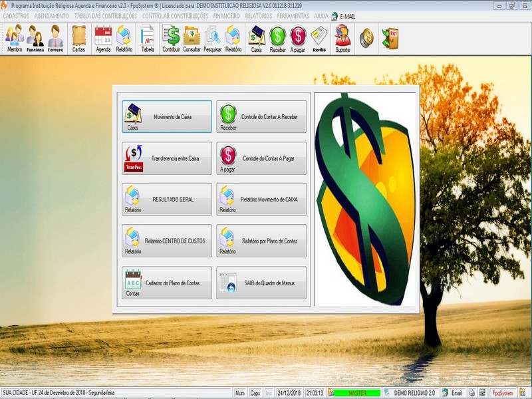Open the RELATÓRIOS menu

click(259, 16)
